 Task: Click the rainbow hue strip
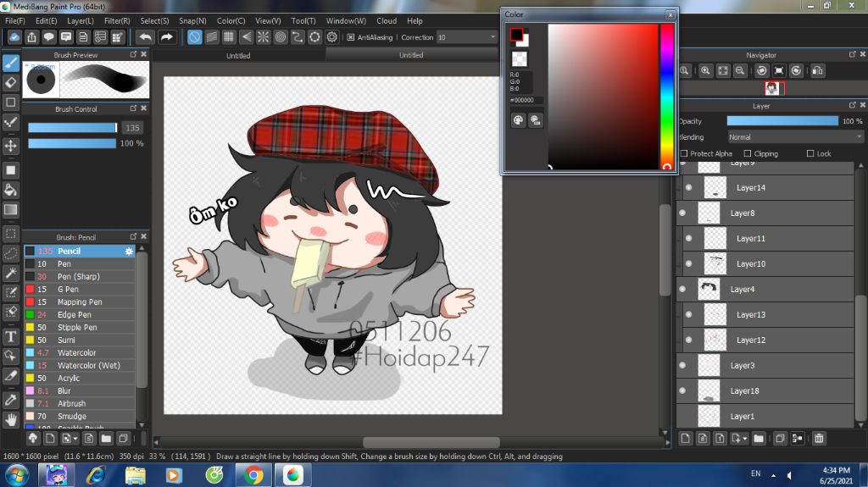coord(667,97)
